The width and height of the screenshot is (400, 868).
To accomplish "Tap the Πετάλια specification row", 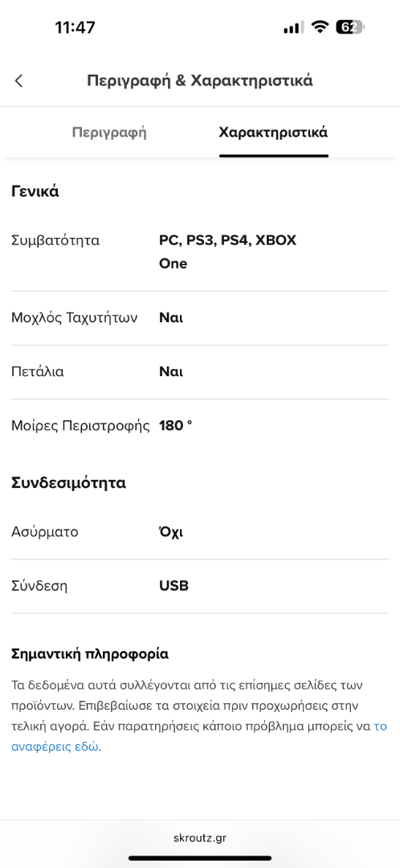I will click(x=200, y=372).
